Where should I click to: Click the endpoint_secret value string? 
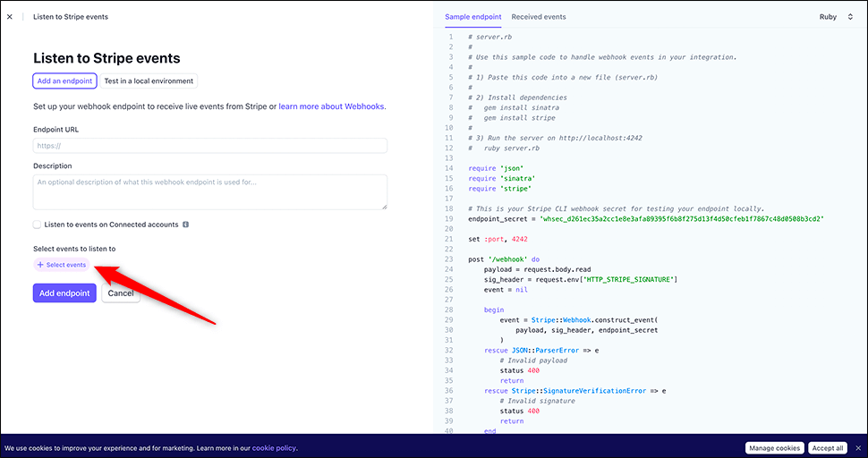(682, 219)
